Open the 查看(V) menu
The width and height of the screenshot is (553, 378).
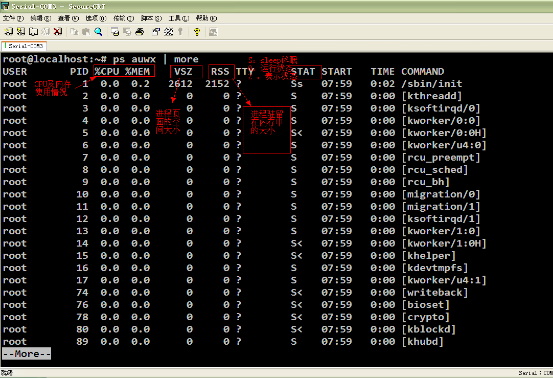(x=68, y=18)
